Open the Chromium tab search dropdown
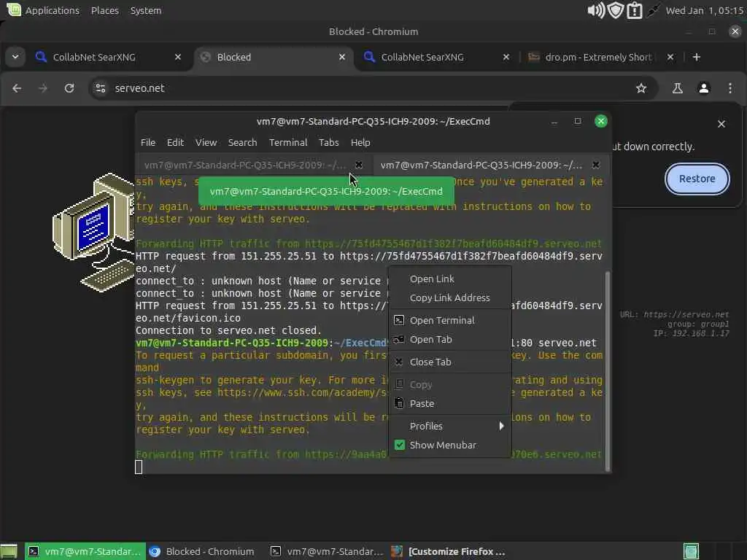 coord(15,57)
